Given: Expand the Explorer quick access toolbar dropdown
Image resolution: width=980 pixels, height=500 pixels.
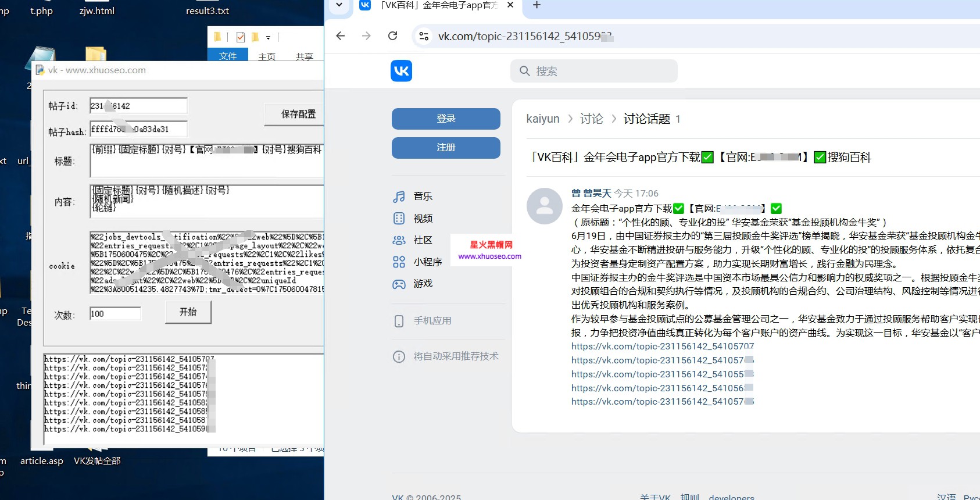Looking at the screenshot, I should click(268, 38).
